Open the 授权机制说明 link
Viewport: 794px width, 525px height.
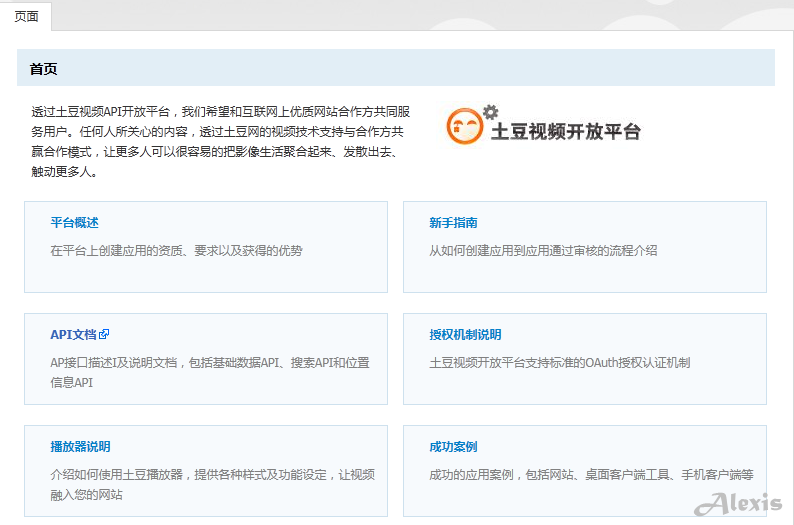click(x=465, y=335)
